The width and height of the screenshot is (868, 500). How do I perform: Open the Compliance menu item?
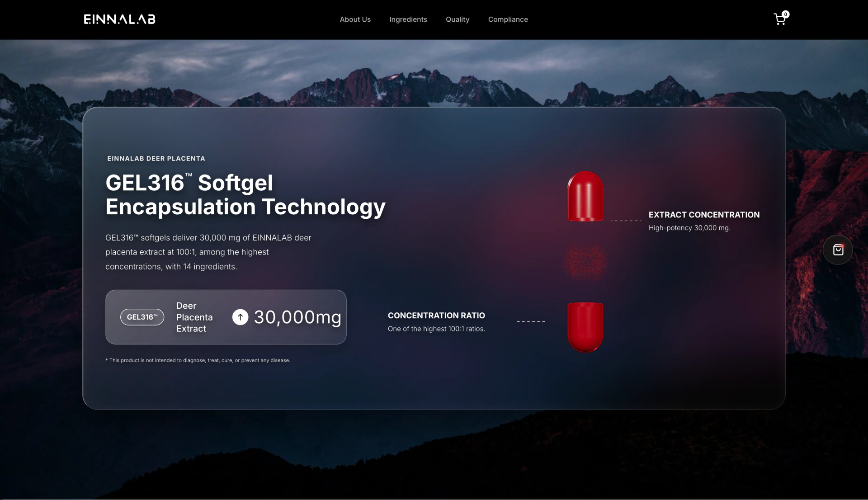point(508,19)
